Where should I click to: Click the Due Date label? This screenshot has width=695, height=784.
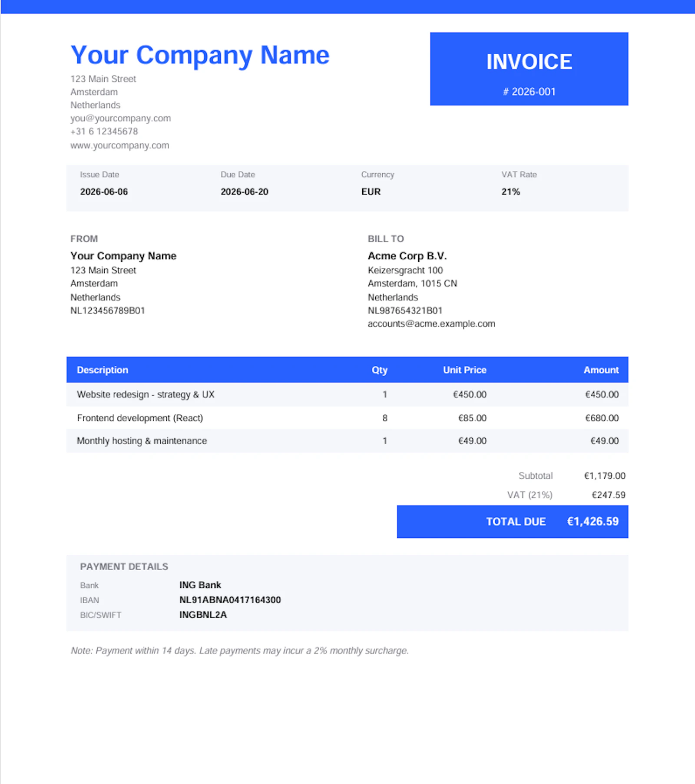coord(238,175)
